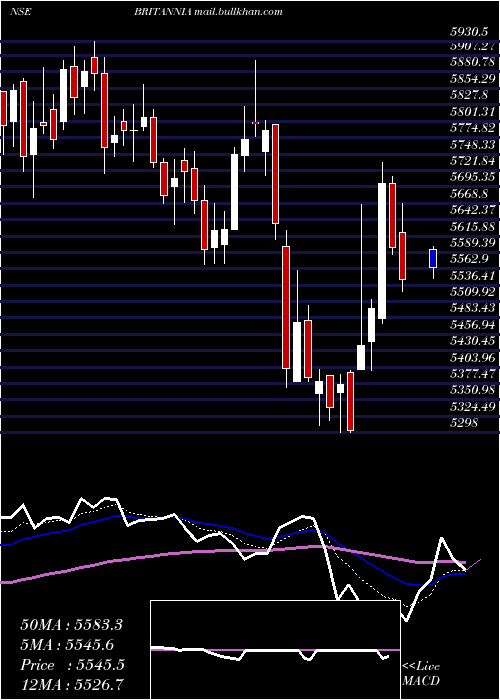Click the NSE exchange label

[x=20, y=12]
